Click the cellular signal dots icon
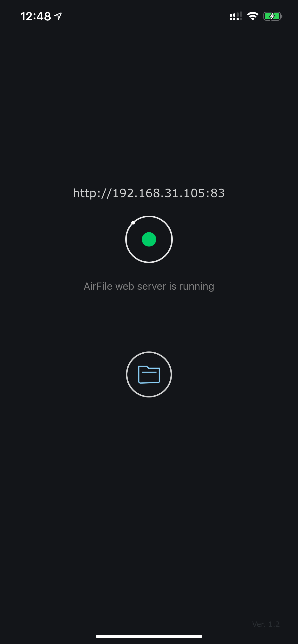 (236, 16)
